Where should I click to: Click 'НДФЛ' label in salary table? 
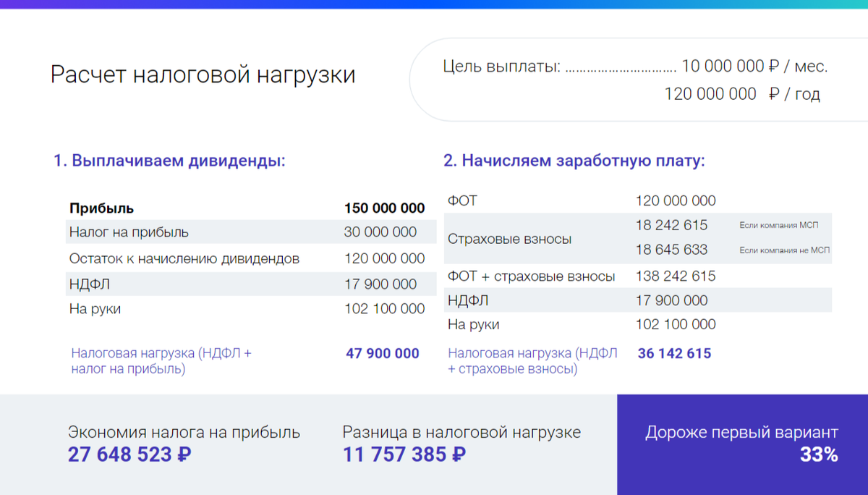(469, 300)
